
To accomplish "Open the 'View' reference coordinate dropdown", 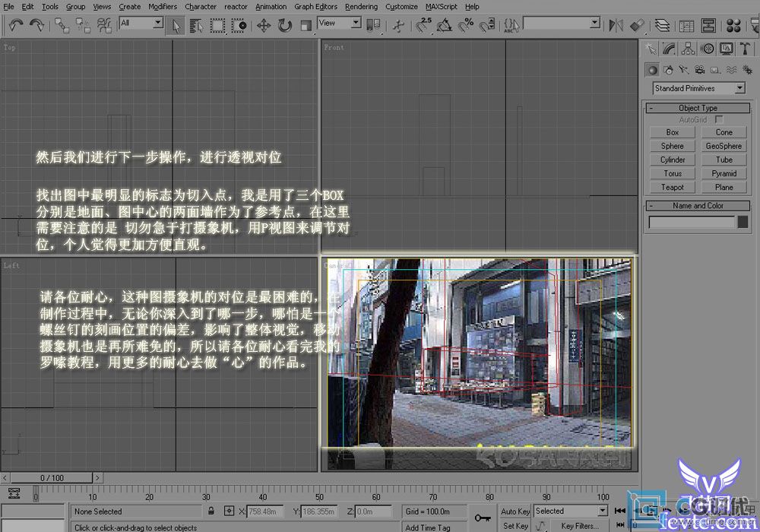I will (356, 22).
